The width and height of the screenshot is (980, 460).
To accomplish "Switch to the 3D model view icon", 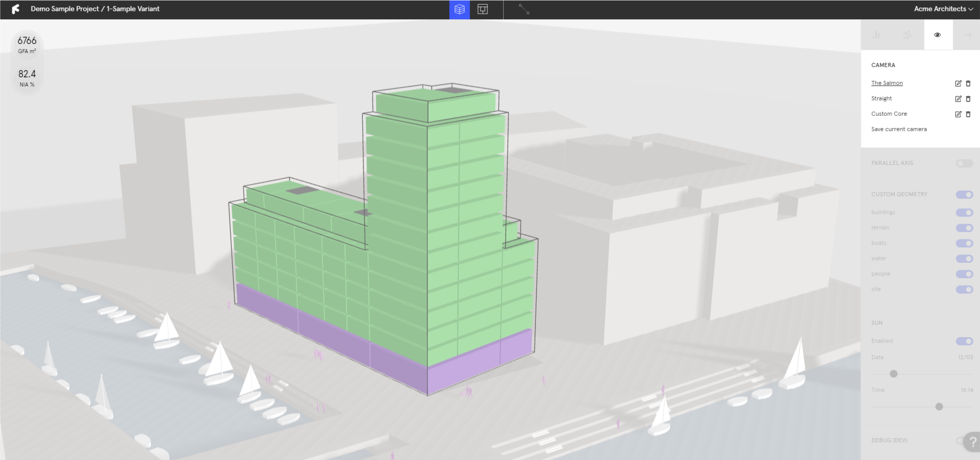I will point(459,9).
